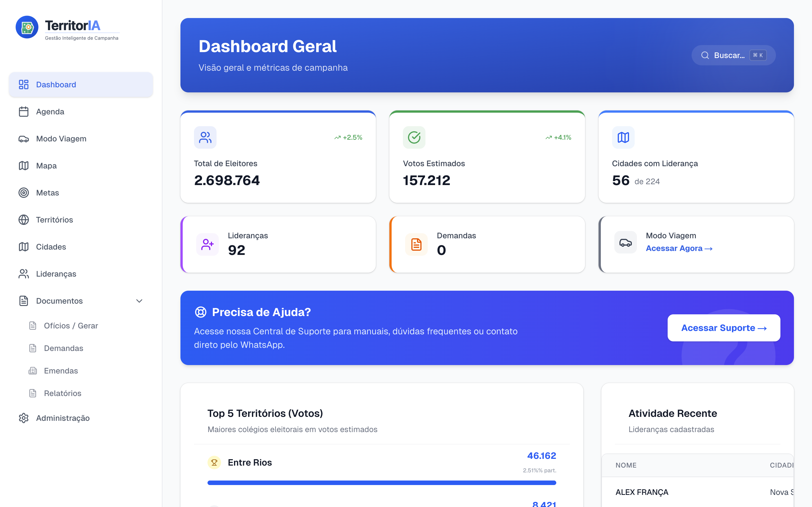This screenshot has width=812, height=507.
Task: Collapse the Documentos section chevron
Action: (x=139, y=301)
